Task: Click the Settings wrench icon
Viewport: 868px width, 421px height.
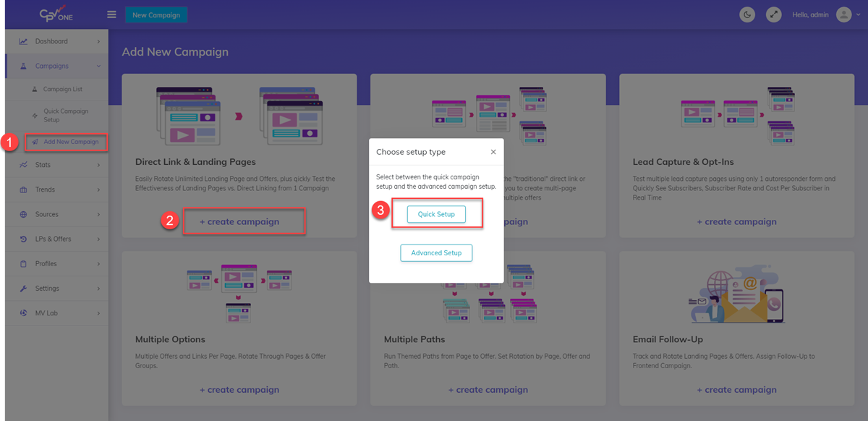Action: pyautogui.click(x=23, y=288)
